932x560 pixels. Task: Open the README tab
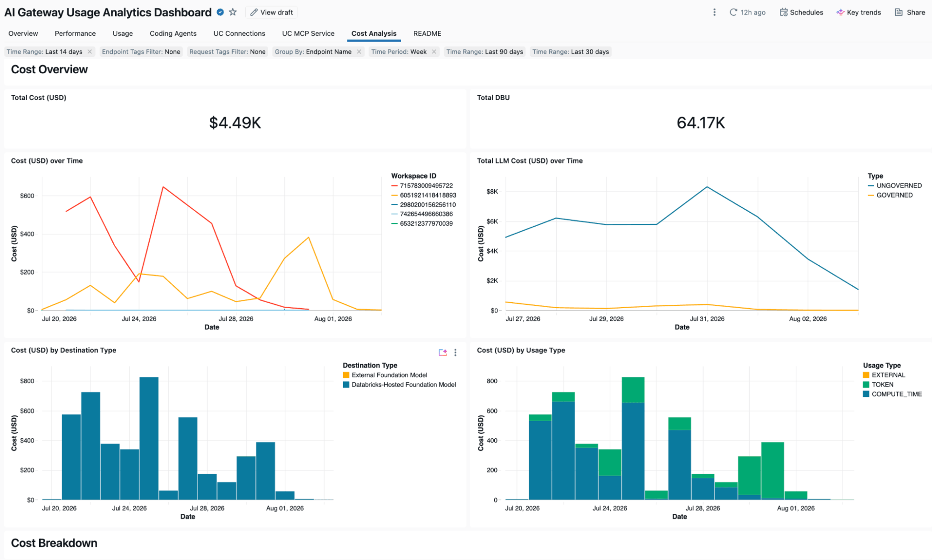(427, 34)
